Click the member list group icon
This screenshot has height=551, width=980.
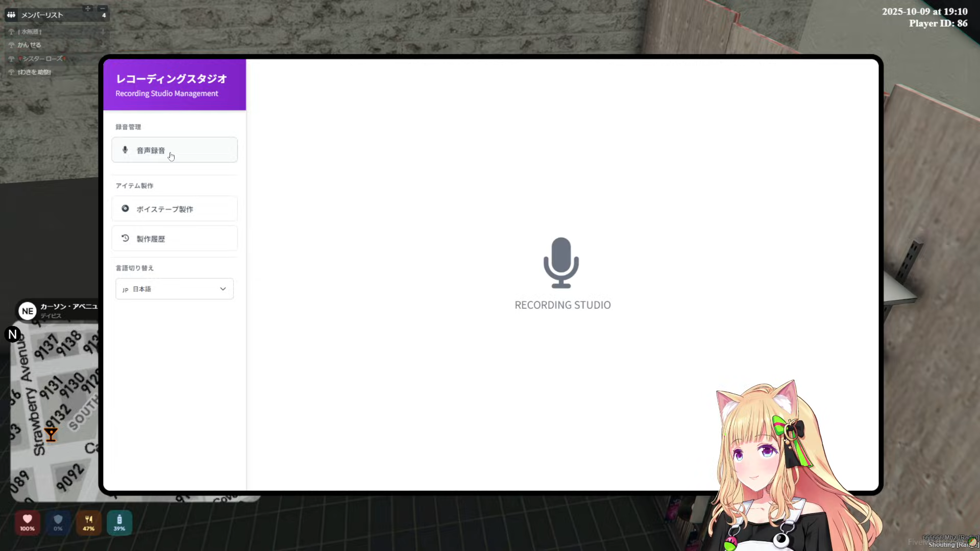tap(11, 15)
